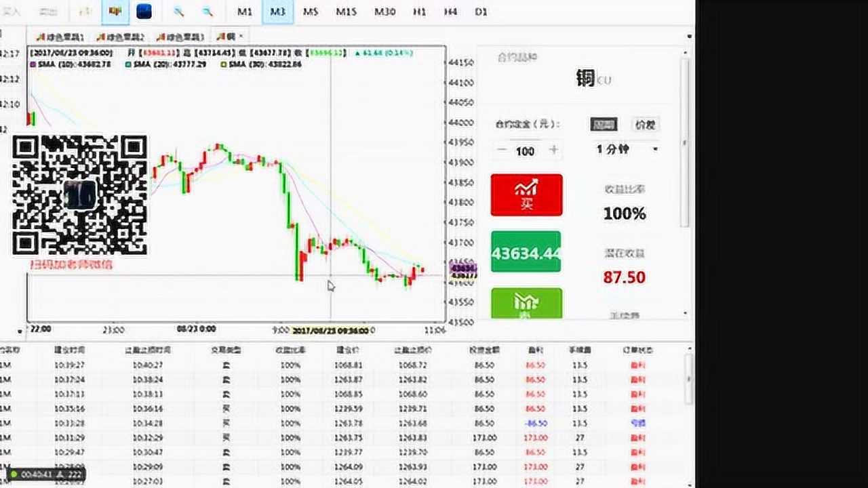Click the green sell button with downtrend icon
The image size is (868, 488).
tap(526, 303)
